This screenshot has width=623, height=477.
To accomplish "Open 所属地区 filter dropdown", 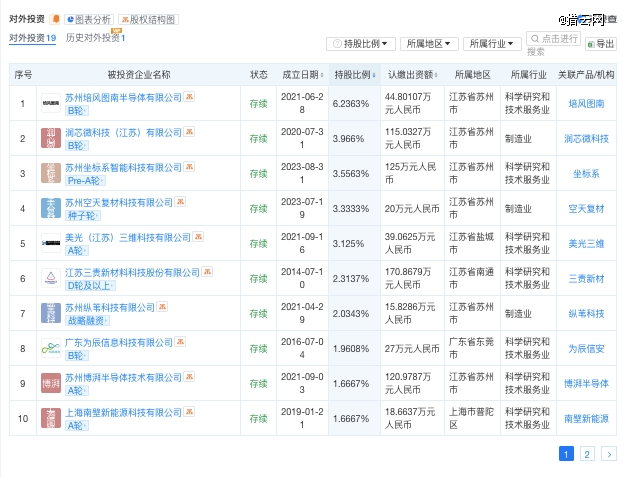I will pyautogui.click(x=429, y=44).
